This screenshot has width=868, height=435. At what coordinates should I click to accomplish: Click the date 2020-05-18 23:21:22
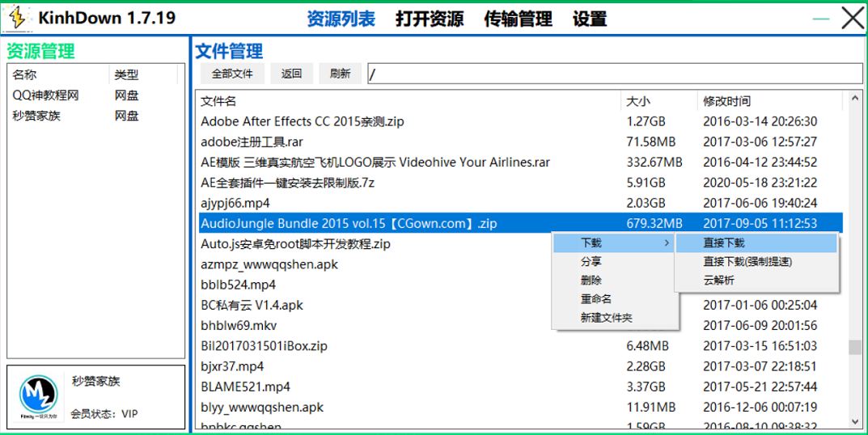(x=760, y=183)
